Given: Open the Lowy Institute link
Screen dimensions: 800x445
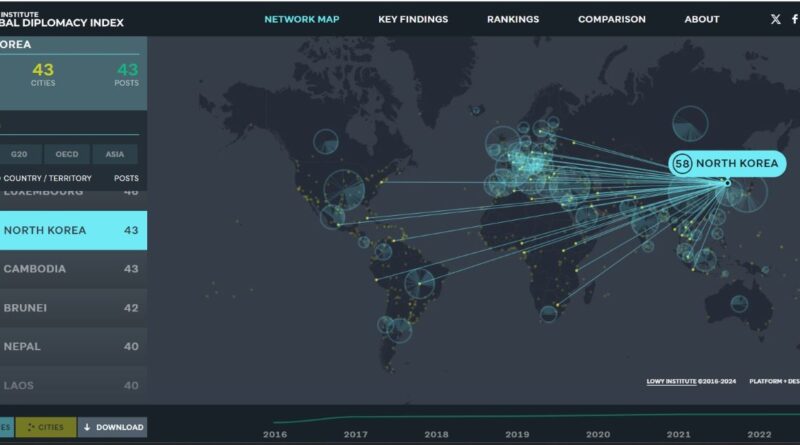Looking at the screenshot, I should pos(671,381).
